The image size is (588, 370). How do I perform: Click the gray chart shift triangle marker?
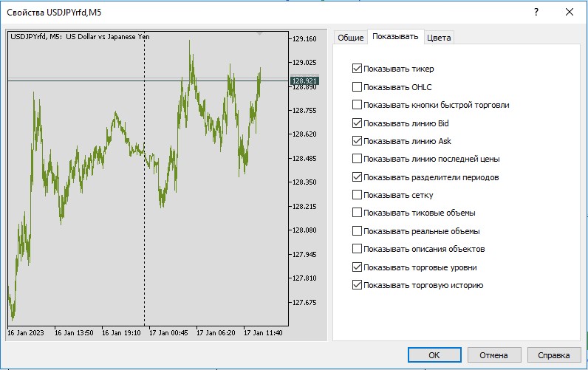click(259, 34)
